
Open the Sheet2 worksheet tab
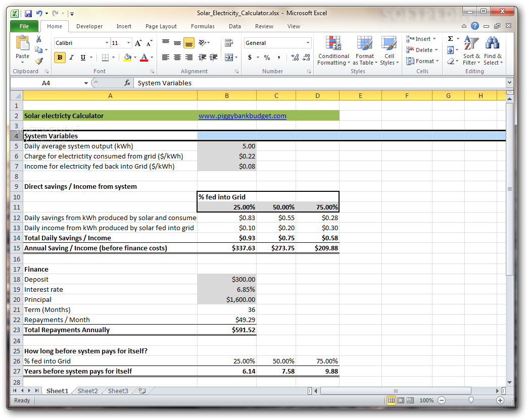pyautogui.click(x=87, y=391)
